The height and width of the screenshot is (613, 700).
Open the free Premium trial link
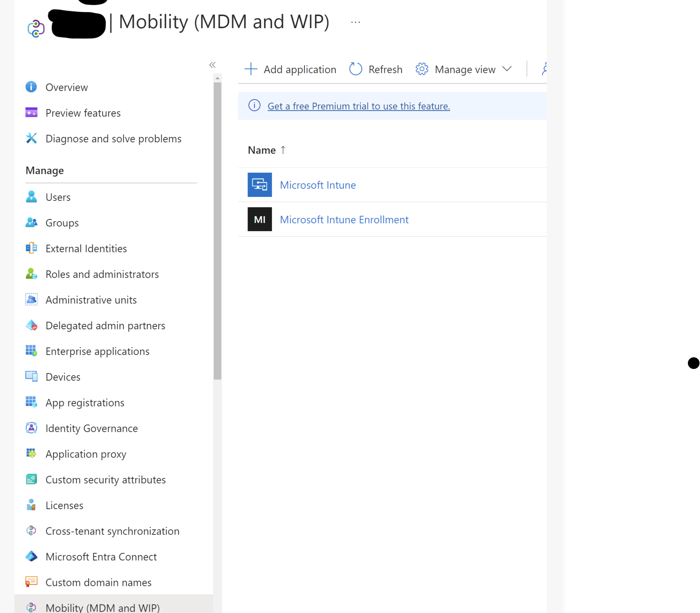pos(359,106)
